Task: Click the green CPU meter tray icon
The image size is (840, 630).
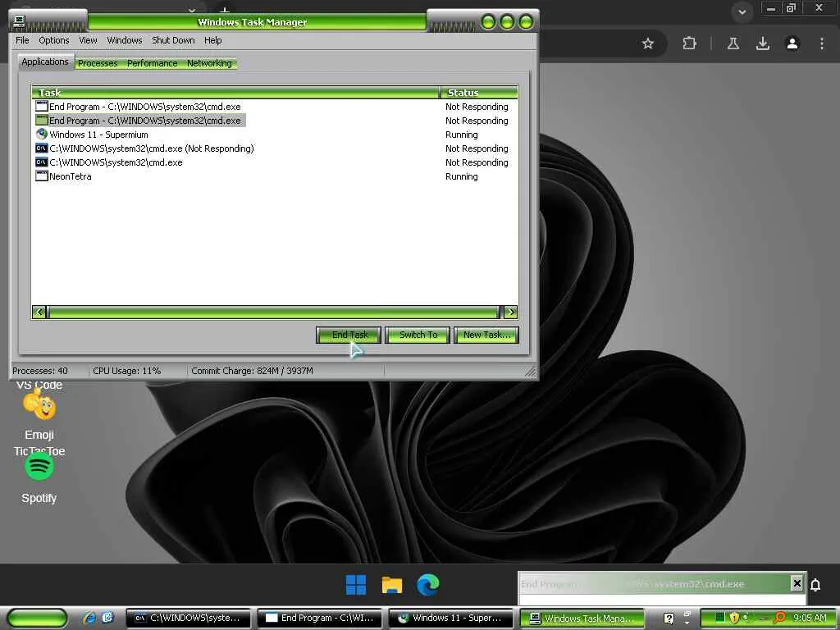Action: coord(720,618)
